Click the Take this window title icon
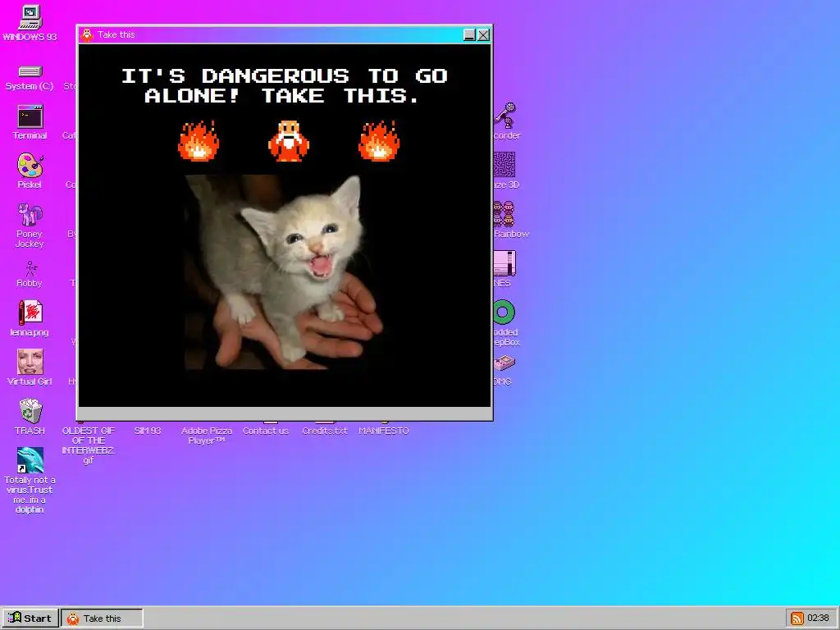840x630 pixels. point(87,34)
